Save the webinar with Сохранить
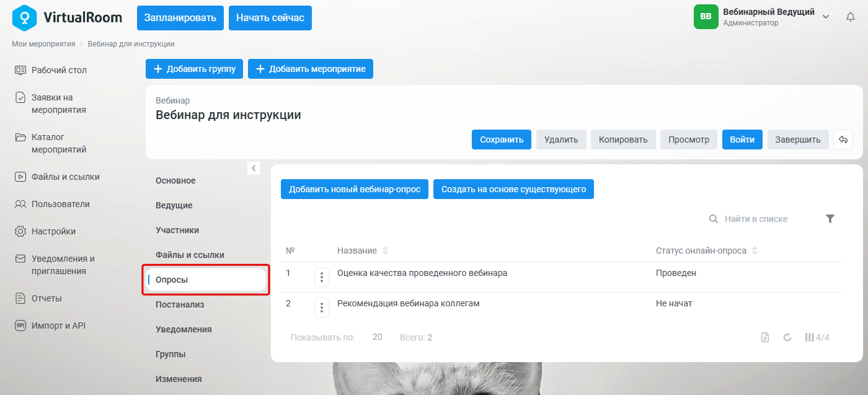Image resolution: width=868 pixels, height=395 pixels. pyautogui.click(x=502, y=140)
